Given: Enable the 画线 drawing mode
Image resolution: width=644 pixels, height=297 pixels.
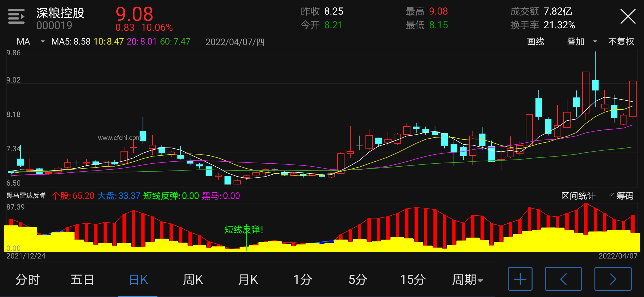Looking at the screenshot, I should click(x=535, y=42).
